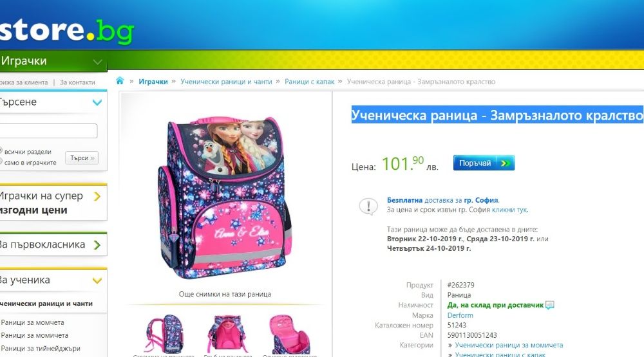
Task: Click the home icon in breadcrumb
Action: point(120,81)
